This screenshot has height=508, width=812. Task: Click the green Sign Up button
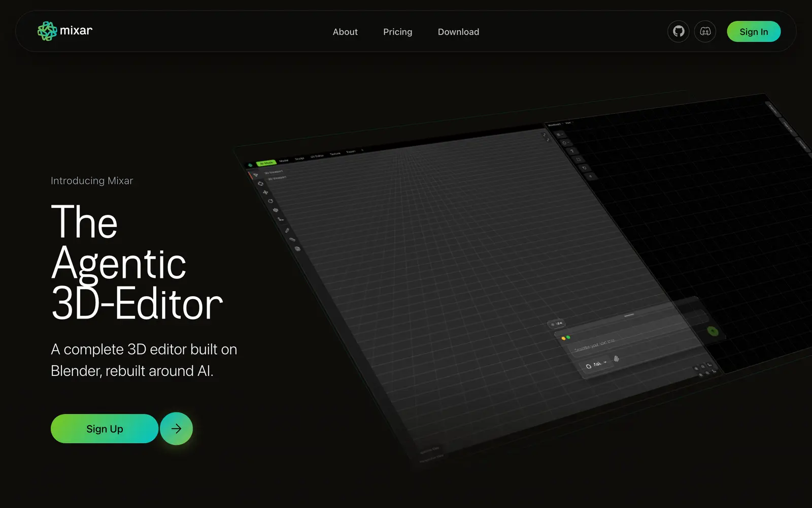click(105, 429)
